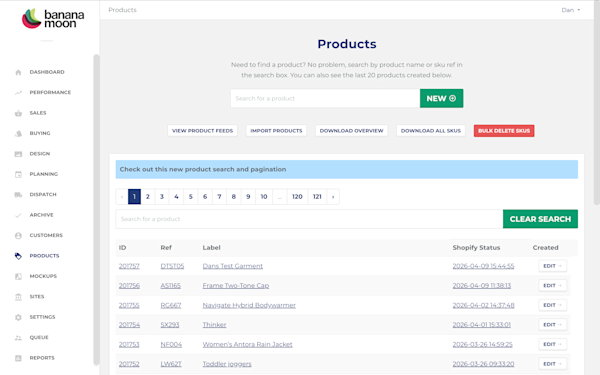The height and width of the screenshot is (375, 600).
Task: Click Download Overview button
Action: 351,131
